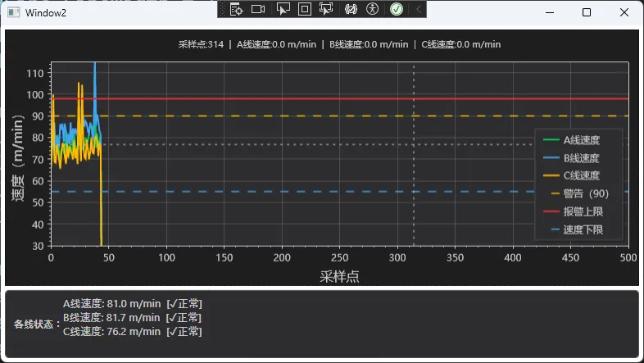Click the Window2 application icon in title bar
This screenshot has width=644, height=363.
click(13, 13)
